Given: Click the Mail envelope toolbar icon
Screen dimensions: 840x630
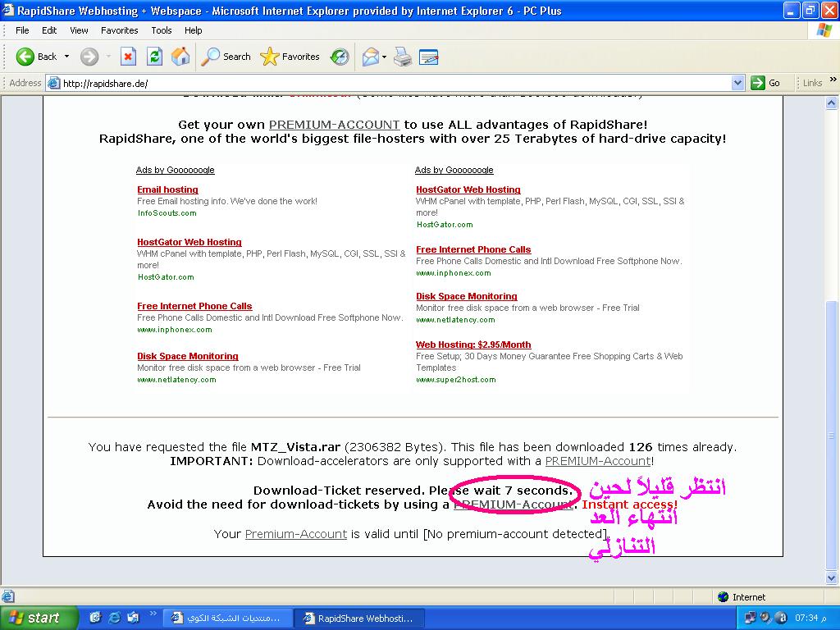Looking at the screenshot, I should pos(371,57).
